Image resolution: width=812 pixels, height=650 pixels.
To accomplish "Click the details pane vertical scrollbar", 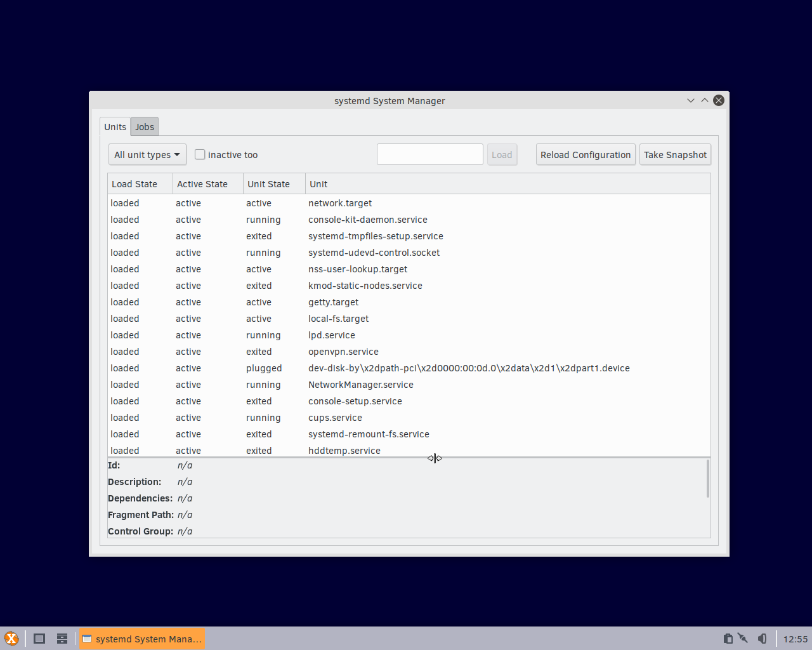I will point(707,479).
